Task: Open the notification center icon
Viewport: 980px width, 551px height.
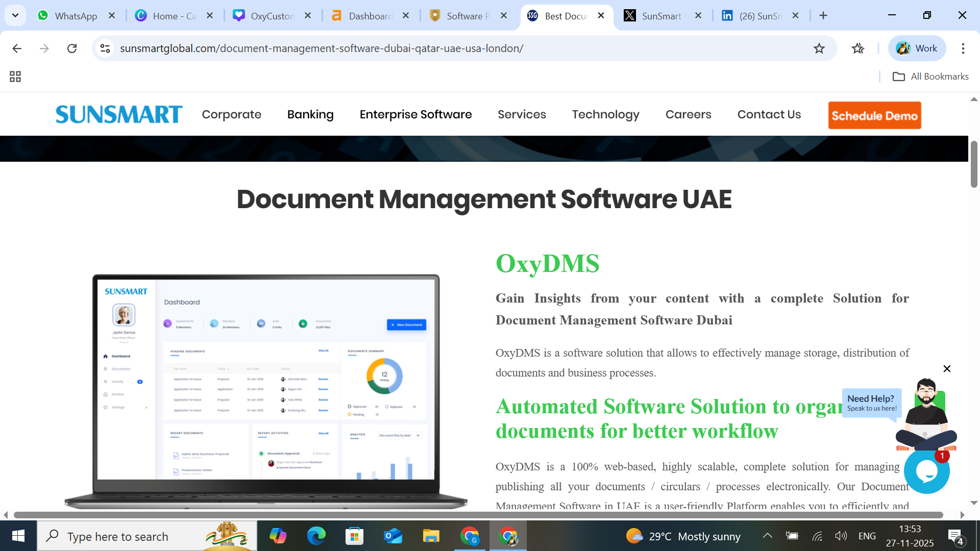Action: 956,537
